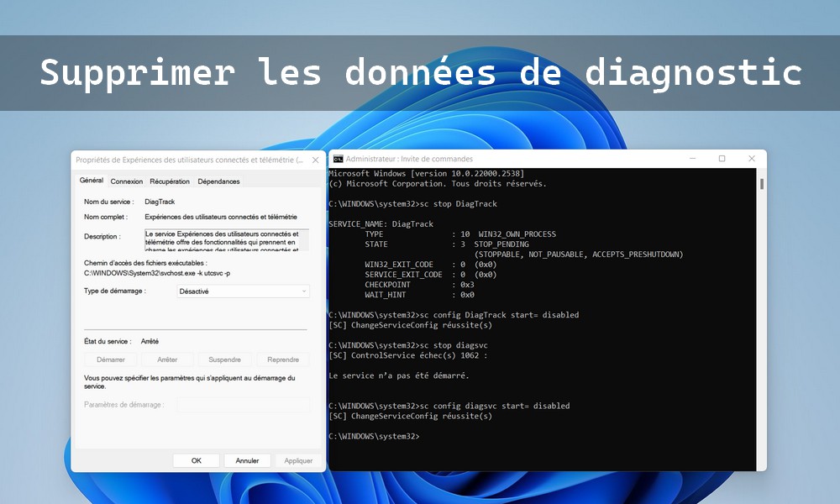Switch to the Connexion tab
The width and height of the screenshot is (840, 504).
point(127,181)
